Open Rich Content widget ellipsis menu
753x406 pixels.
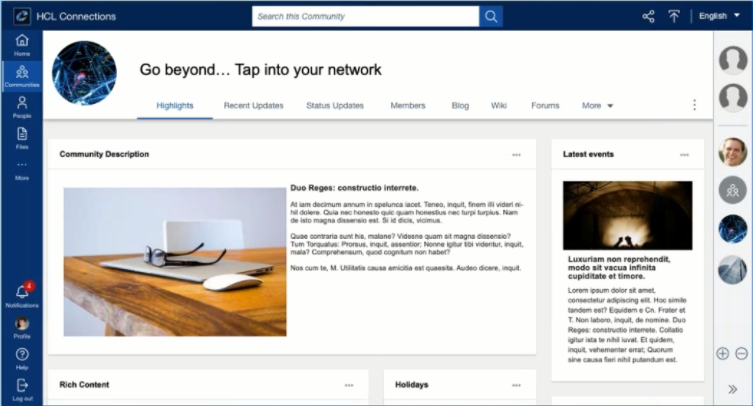coord(349,385)
